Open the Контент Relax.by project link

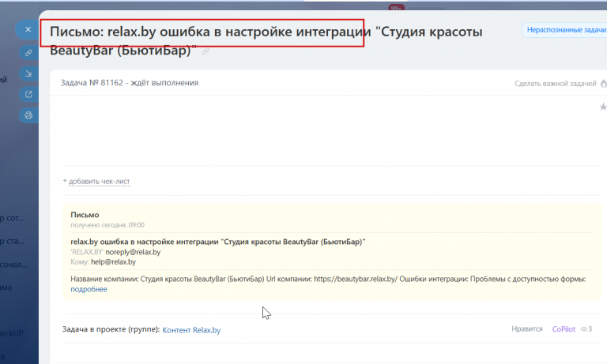coord(191,330)
